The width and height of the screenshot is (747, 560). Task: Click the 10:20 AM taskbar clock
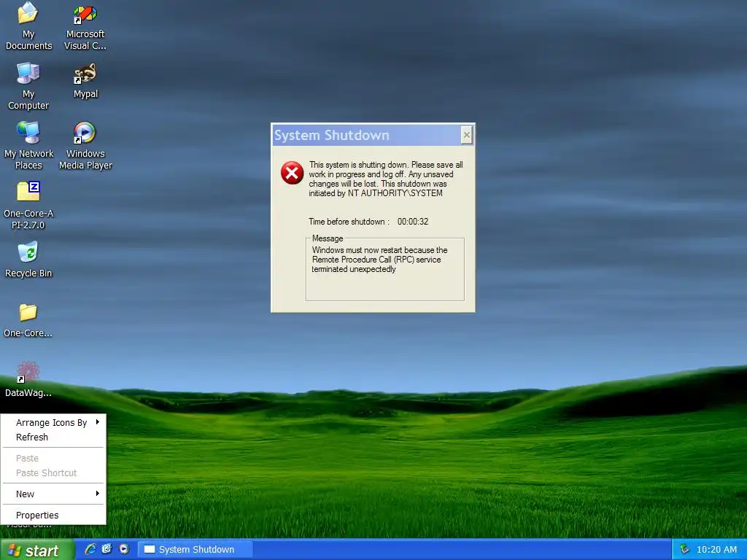(716, 550)
